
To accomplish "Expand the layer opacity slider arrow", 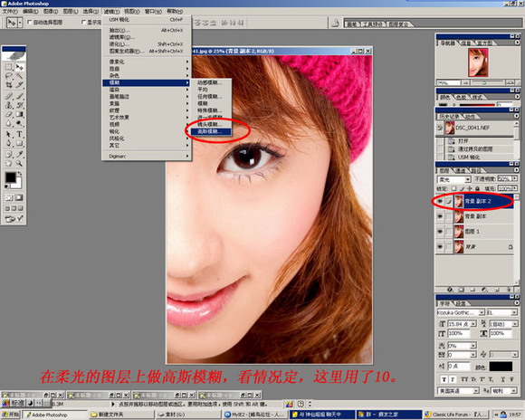I will pyautogui.click(x=515, y=178).
